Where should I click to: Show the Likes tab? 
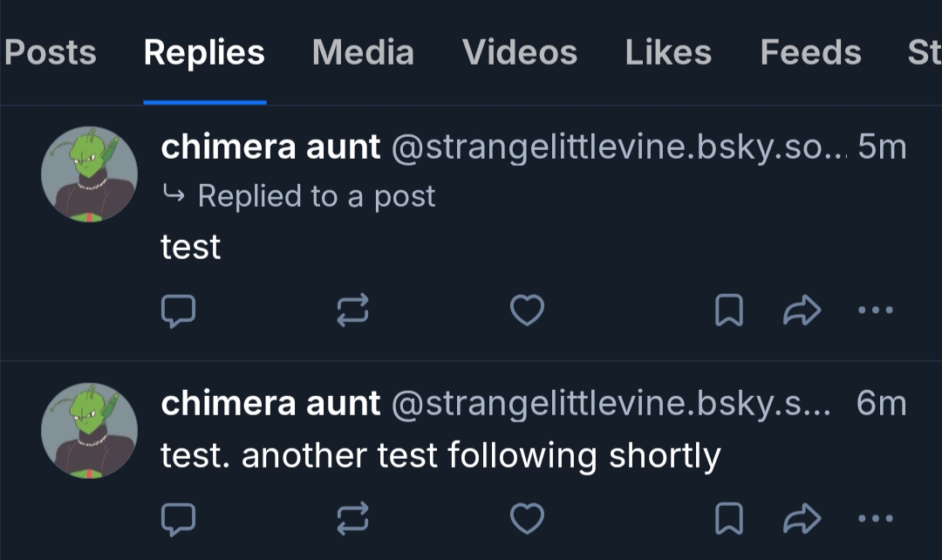point(668,53)
